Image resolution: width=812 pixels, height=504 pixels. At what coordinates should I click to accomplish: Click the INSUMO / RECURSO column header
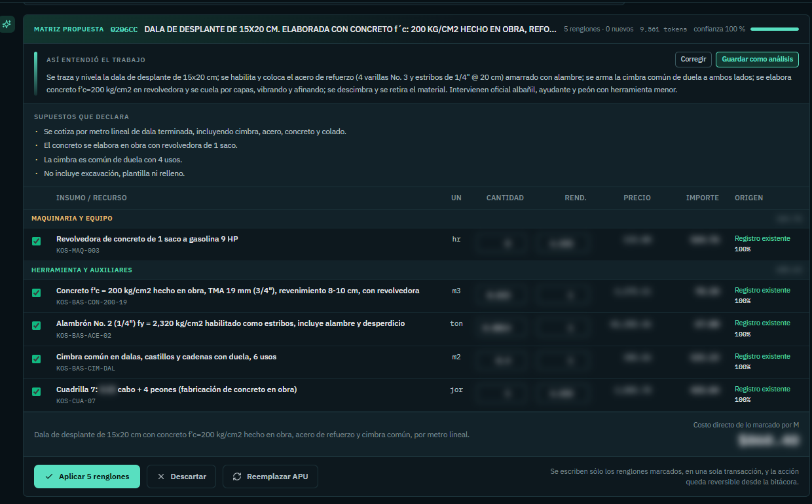tap(92, 198)
